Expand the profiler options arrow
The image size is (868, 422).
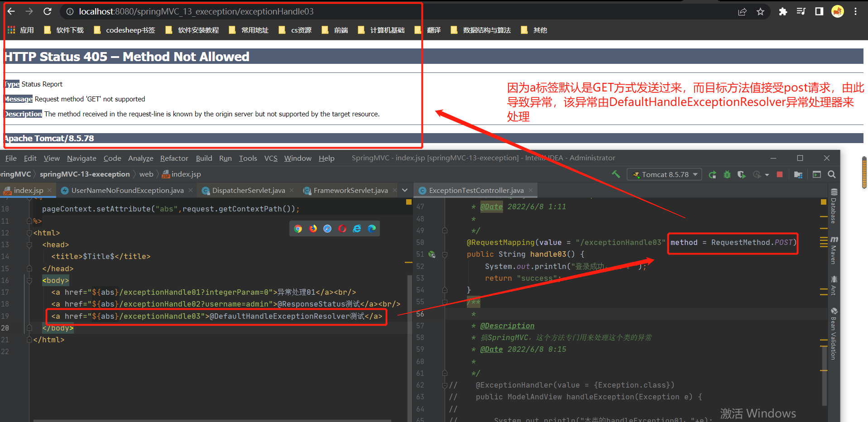[x=767, y=175]
